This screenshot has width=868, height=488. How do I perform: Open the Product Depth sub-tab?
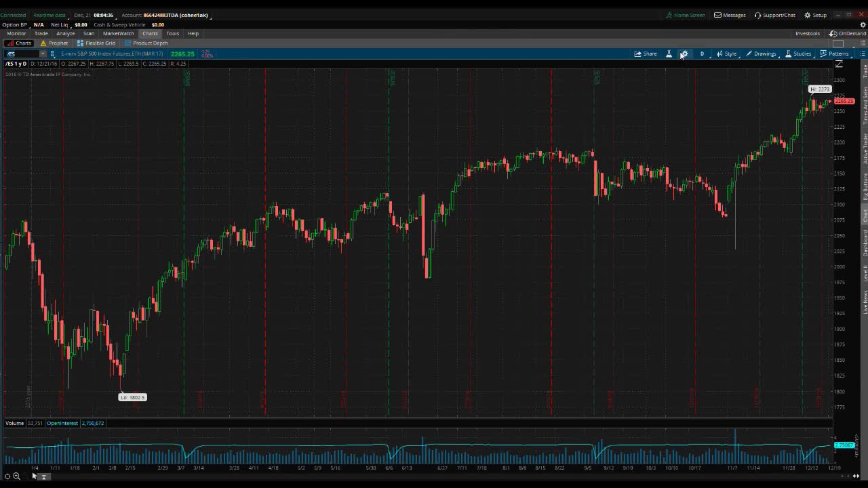click(x=146, y=43)
